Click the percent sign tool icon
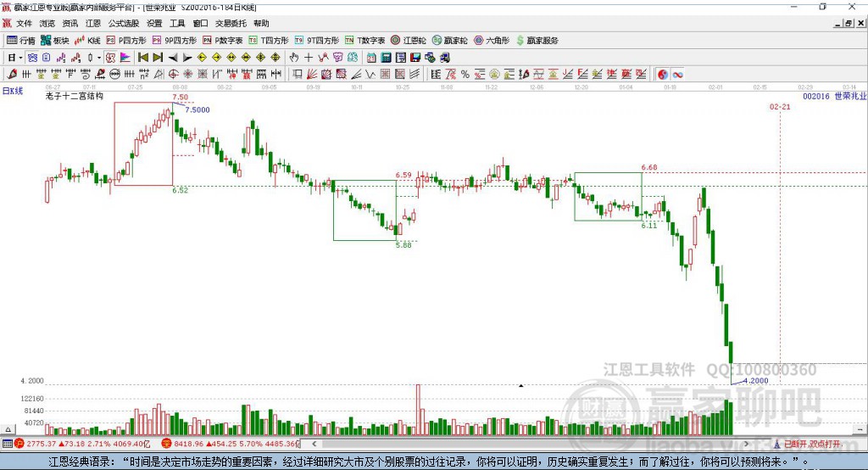 coord(465,75)
